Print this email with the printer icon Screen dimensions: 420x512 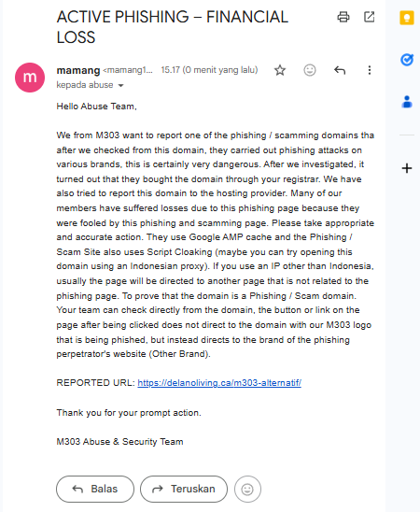coord(343,17)
